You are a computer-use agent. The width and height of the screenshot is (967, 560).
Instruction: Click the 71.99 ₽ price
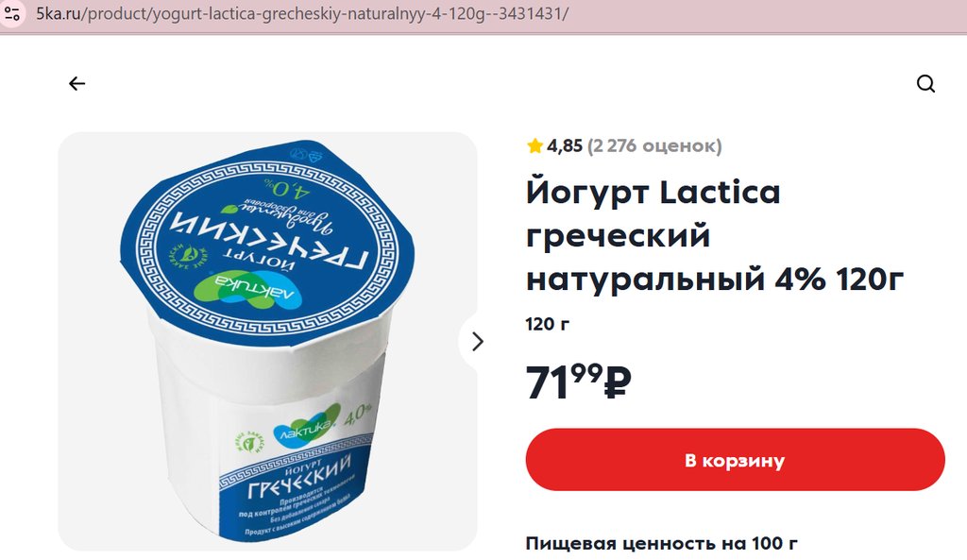tap(579, 382)
